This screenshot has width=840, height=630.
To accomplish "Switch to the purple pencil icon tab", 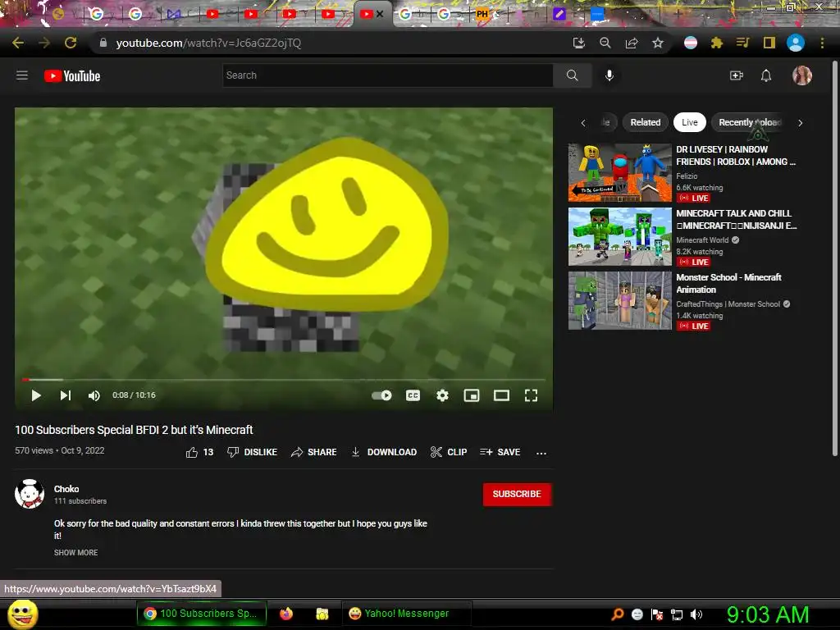I will [559, 14].
